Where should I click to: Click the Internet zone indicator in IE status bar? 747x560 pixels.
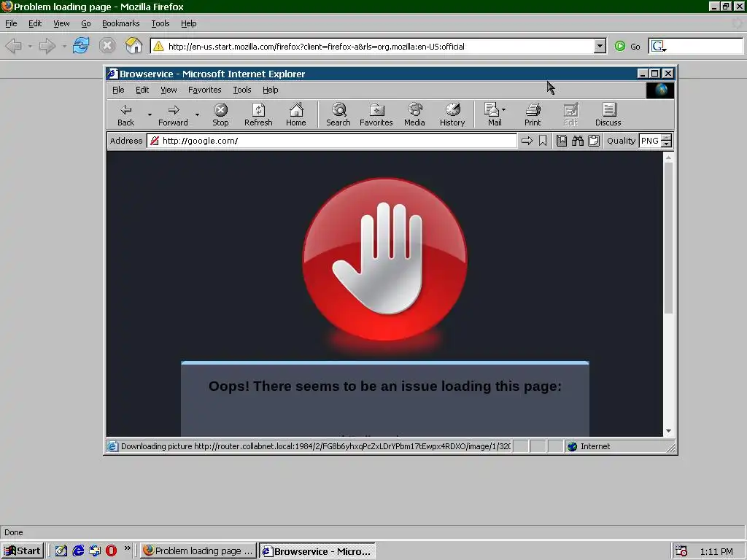coord(589,446)
